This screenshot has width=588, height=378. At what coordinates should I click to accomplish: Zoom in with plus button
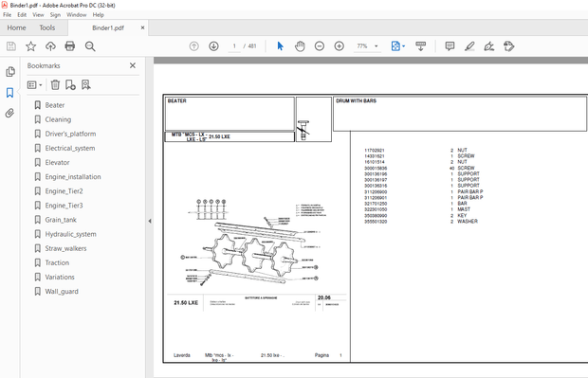point(339,46)
